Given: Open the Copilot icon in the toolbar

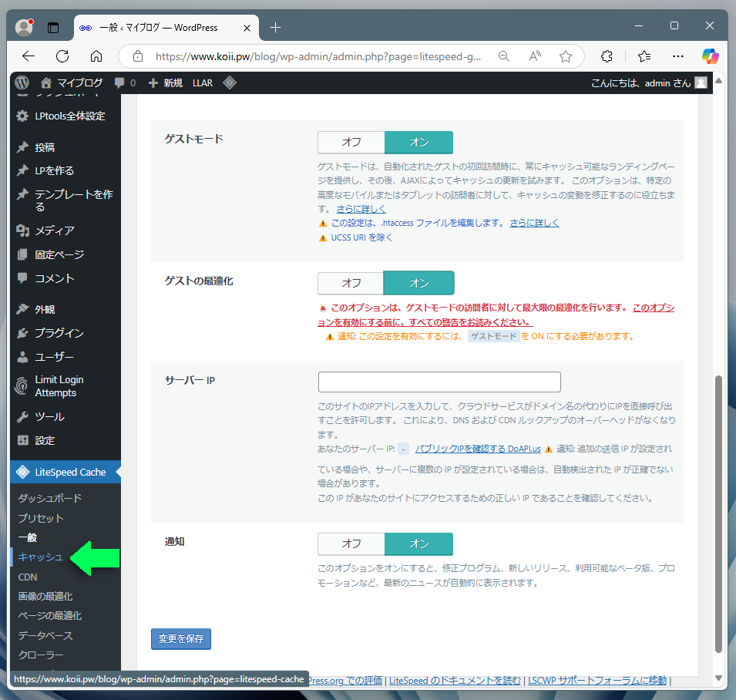Looking at the screenshot, I should tap(711, 56).
